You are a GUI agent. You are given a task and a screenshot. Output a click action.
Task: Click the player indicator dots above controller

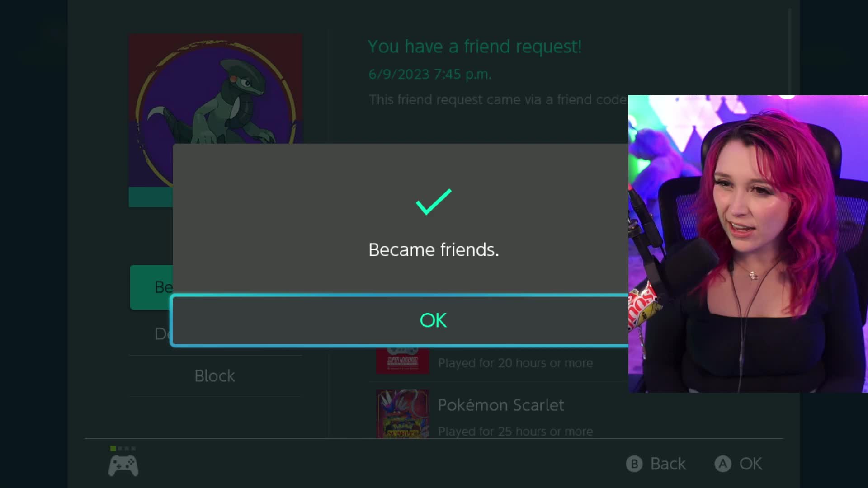tap(123, 448)
